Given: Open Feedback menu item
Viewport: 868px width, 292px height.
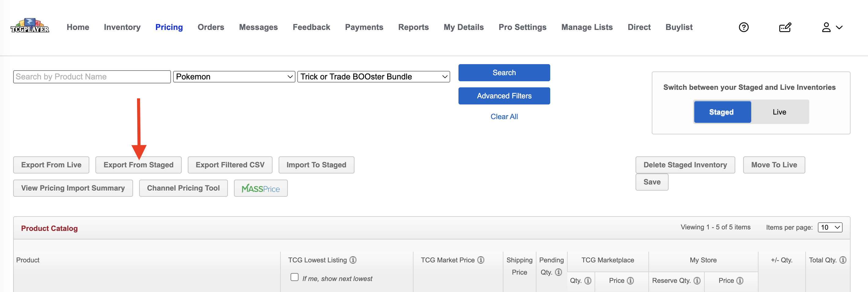Looking at the screenshot, I should [x=311, y=27].
